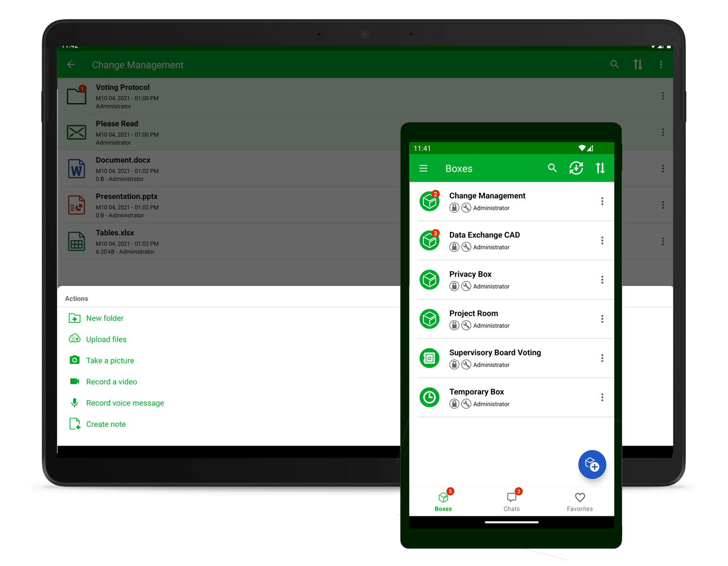This screenshot has width=728, height=566.
Task: Open the Change Management box icon
Action: (430, 201)
